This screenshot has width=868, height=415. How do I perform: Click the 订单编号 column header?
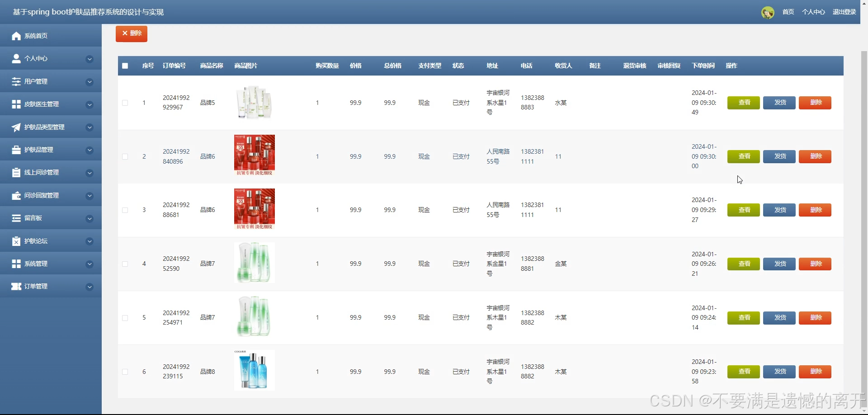click(x=174, y=66)
